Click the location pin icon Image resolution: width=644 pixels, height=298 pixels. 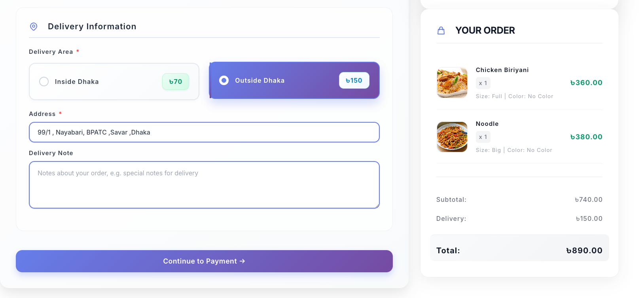pyautogui.click(x=34, y=27)
